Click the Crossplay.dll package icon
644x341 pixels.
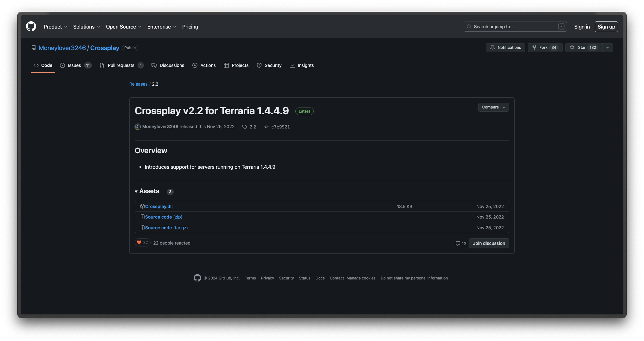[143, 206]
